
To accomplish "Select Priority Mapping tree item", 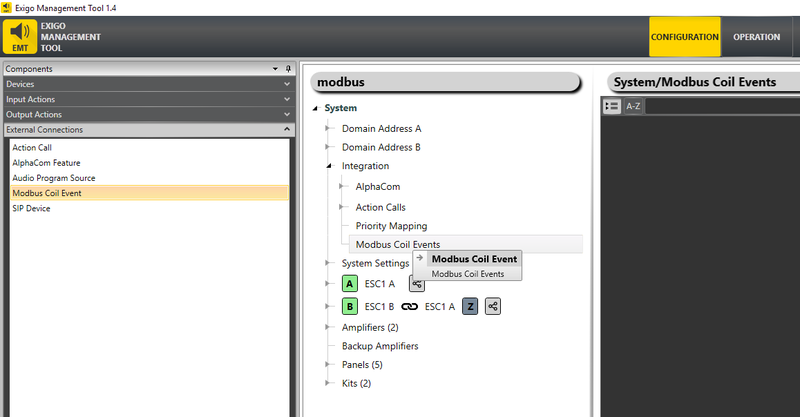I will click(x=391, y=226).
